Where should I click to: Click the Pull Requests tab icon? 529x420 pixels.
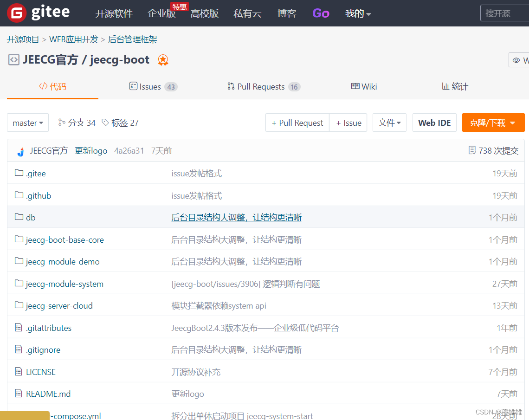(231, 86)
